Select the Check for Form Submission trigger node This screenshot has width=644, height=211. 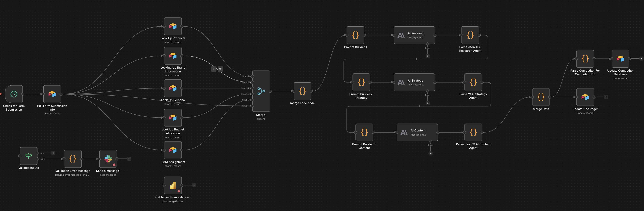point(14,95)
